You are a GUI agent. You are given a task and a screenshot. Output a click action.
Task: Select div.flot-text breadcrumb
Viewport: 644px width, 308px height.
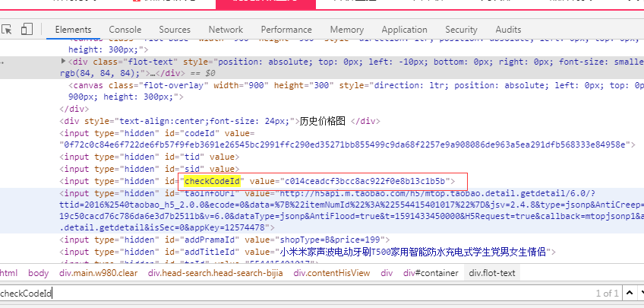click(492, 273)
